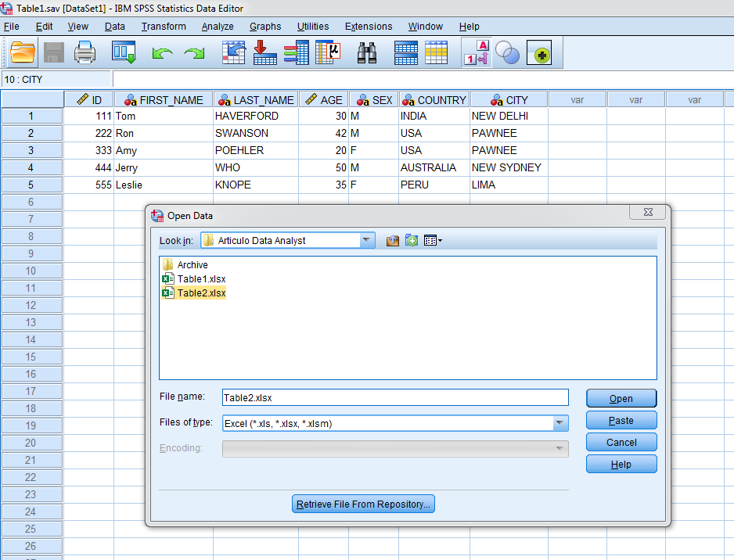
Task: Open the Variables info toolbar icon
Action: point(297,52)
